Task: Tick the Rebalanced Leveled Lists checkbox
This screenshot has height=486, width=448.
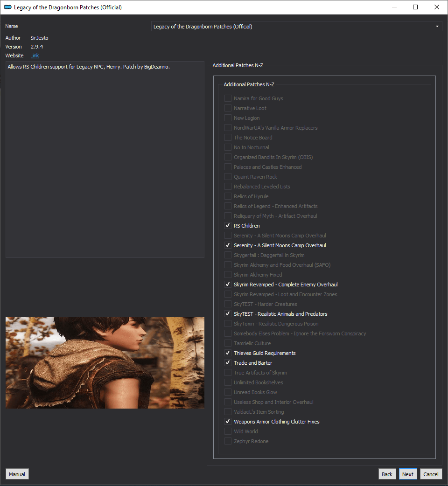Action: [228, 186]
